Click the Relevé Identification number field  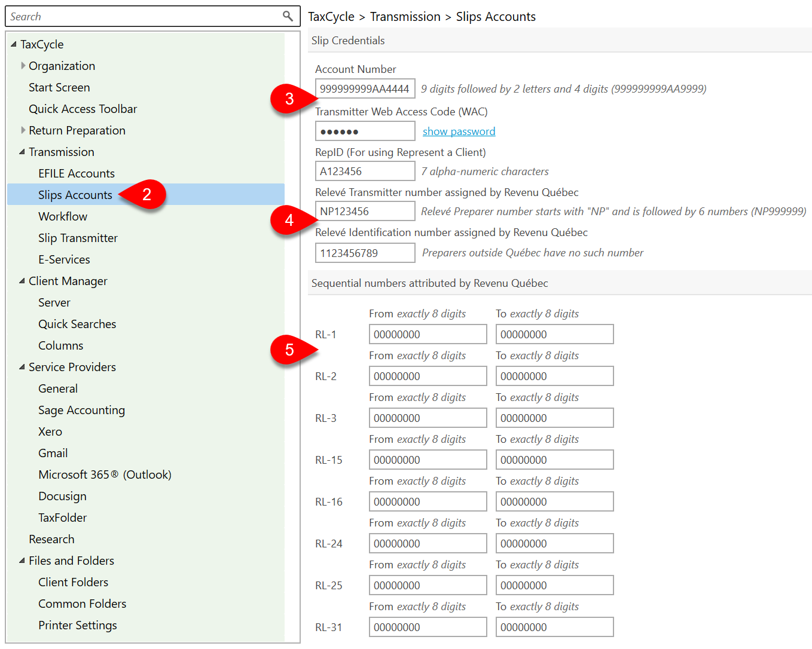(x=365, y=253)
